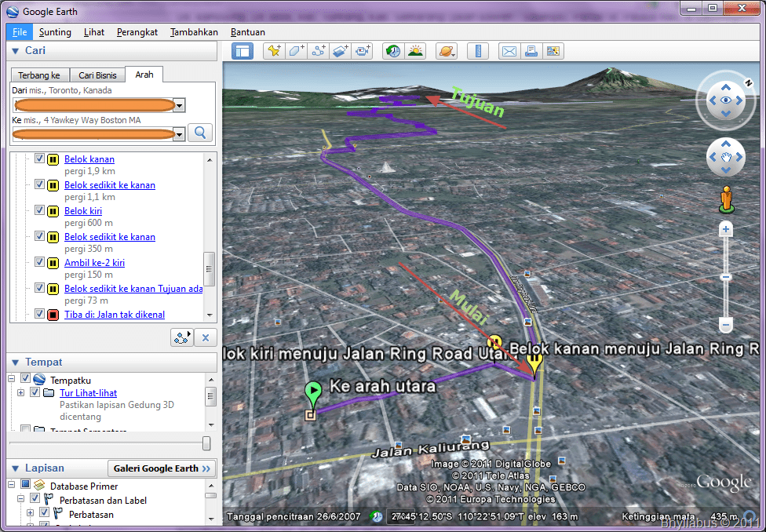Toggle the sunlight icon in toolbar

(x=415, y=51)
